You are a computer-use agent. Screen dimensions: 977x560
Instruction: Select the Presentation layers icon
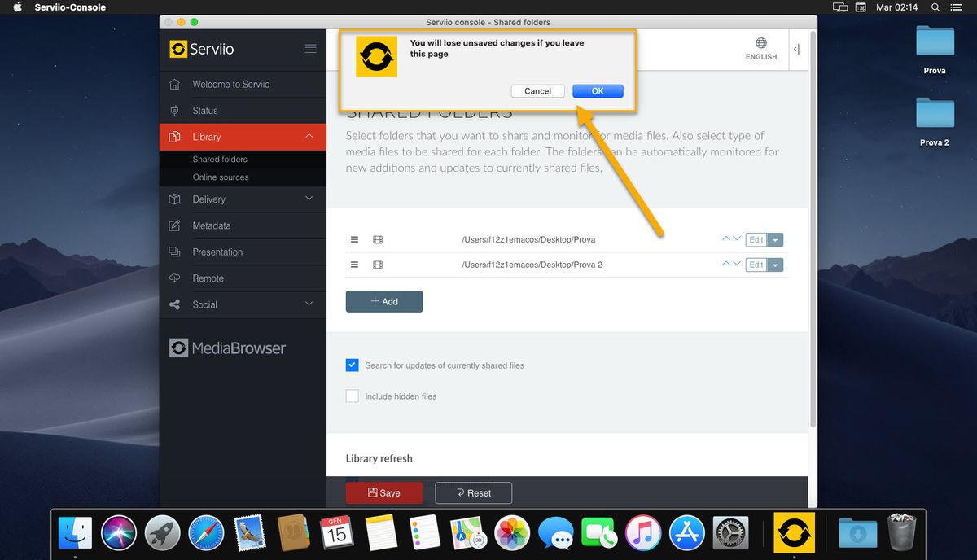point(174,252)
